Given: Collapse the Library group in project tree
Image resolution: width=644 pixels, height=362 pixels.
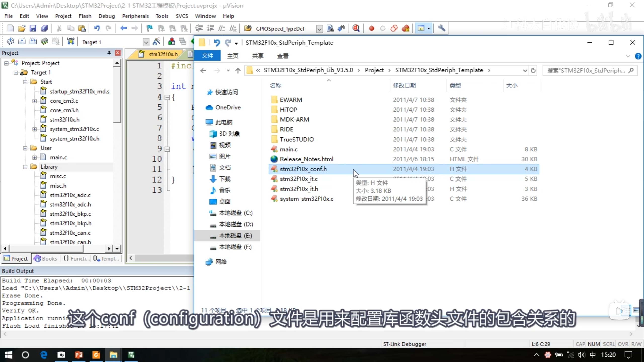Looking at the screenshot, I should pos(25,167).
